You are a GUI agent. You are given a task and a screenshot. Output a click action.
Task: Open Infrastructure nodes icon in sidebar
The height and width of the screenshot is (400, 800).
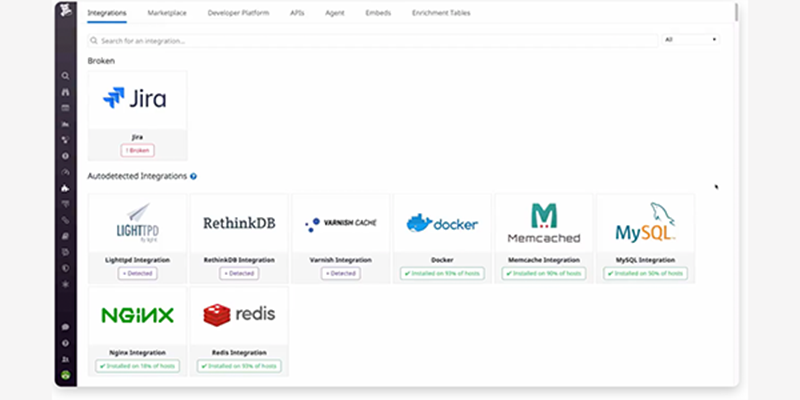[65, 140]
